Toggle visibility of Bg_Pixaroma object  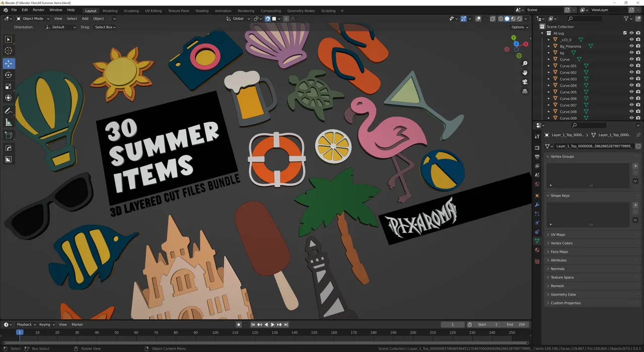click(x=631, y=46)
